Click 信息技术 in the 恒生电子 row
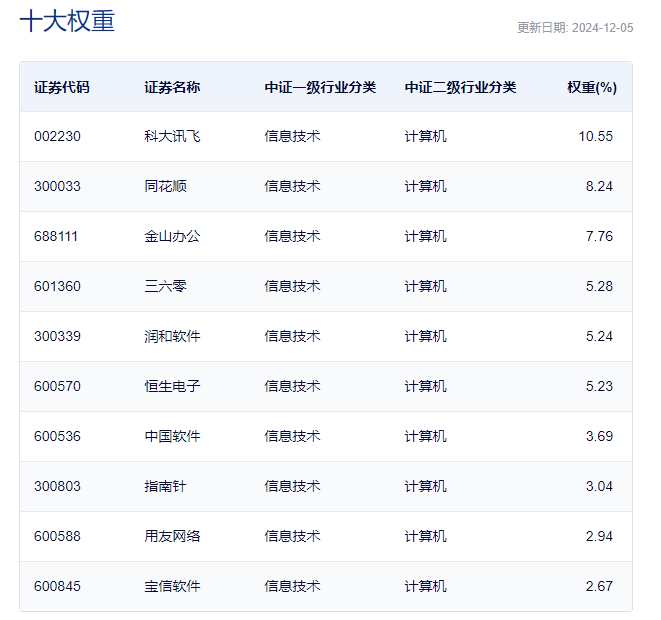This screenshot has width=661, height=620. (293, 386)
